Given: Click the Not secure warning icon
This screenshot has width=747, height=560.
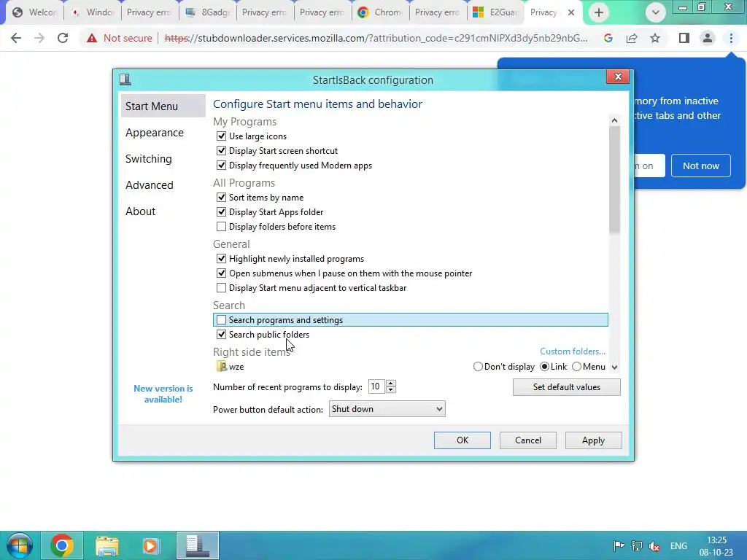Looking at the screenshot, I should (92, 38).
